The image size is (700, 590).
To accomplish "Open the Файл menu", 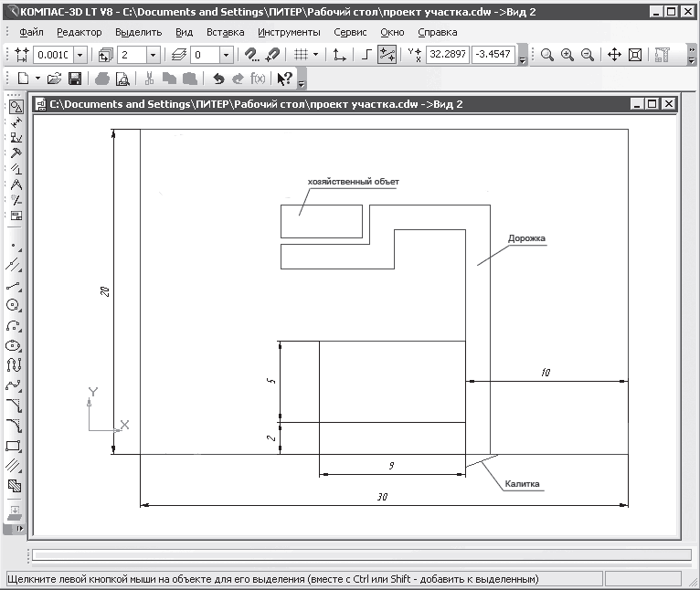I will pyautogui.click(x=31, y=32).
